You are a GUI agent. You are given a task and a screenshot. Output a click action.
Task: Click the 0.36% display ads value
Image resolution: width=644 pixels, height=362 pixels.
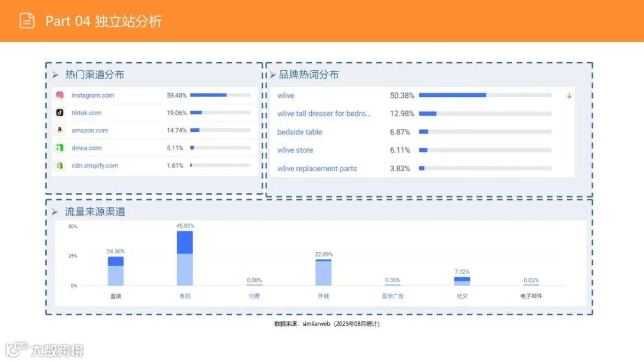pos(392,280)
